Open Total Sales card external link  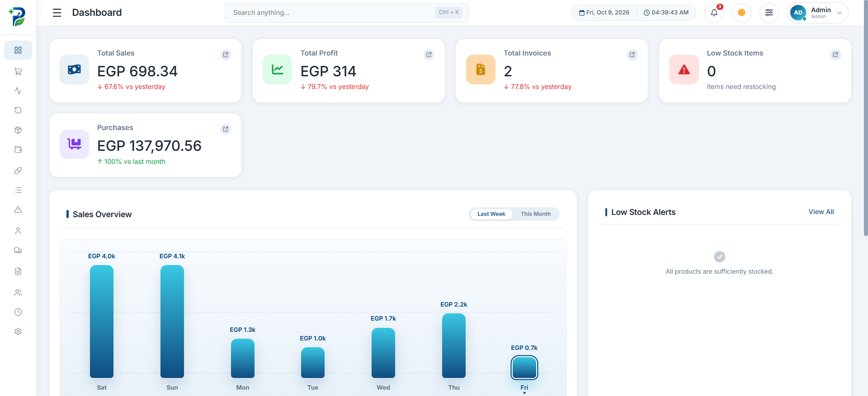click(x=226, y=55)
